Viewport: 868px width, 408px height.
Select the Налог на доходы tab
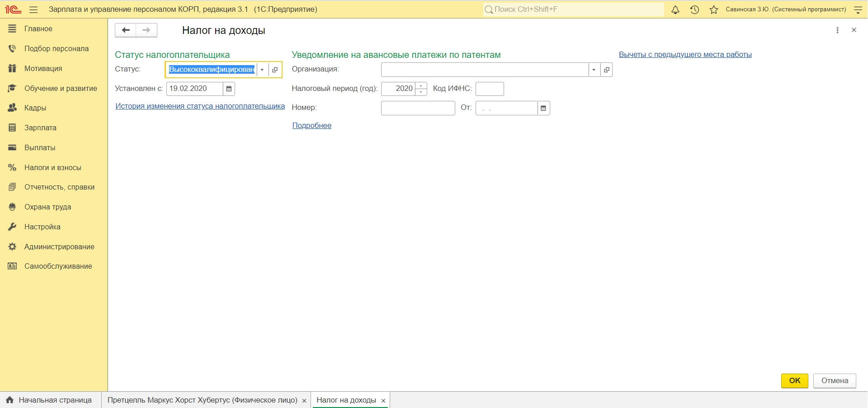(346, 400)
